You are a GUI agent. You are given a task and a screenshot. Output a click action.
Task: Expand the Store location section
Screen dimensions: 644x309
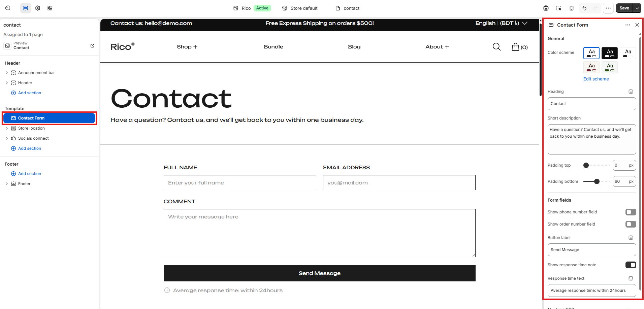click(x=7, y=128)
